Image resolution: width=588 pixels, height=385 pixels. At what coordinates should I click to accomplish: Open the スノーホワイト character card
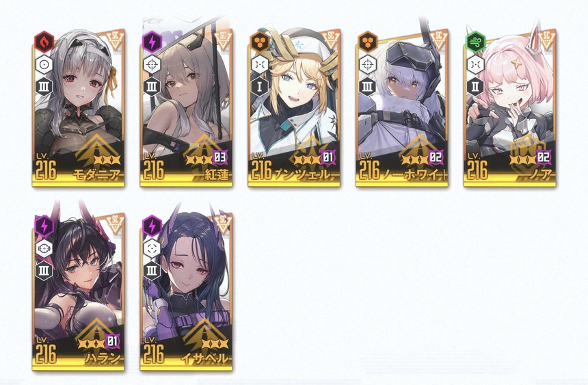click(401, 108)
